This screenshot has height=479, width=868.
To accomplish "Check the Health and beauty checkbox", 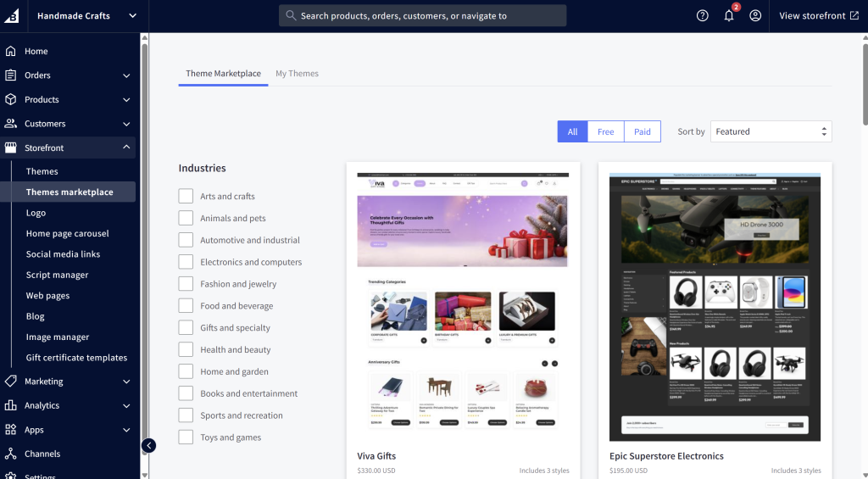I will tap(186, 349).
